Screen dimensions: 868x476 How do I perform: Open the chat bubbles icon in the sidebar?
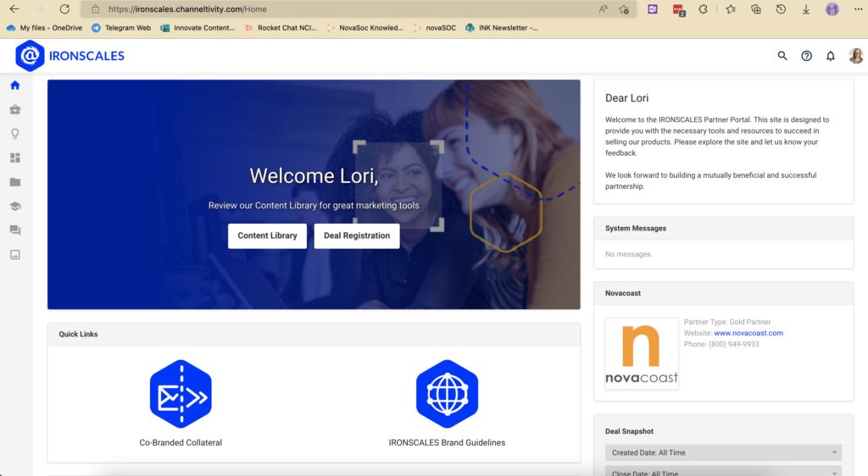(x=15, y=230)
